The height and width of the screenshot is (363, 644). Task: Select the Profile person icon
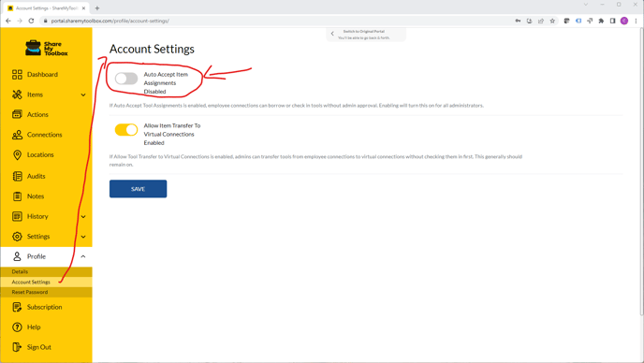tap(17, 256)
